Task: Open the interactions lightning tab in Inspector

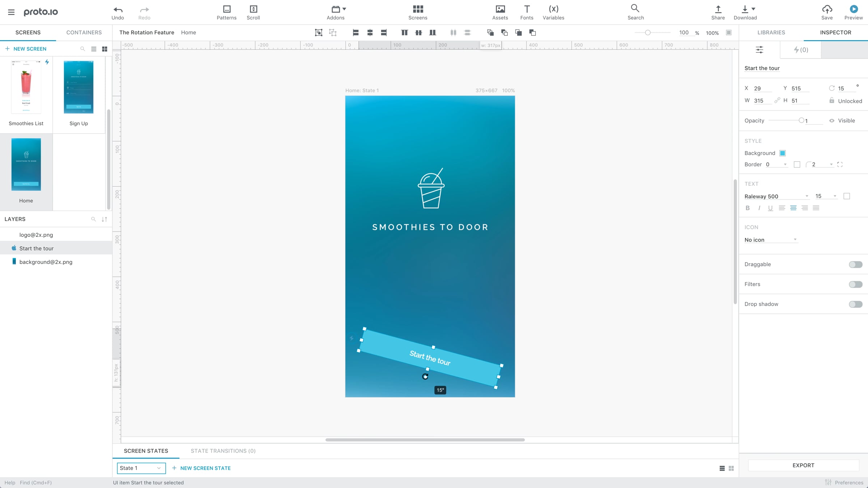Action: (800, 50)
